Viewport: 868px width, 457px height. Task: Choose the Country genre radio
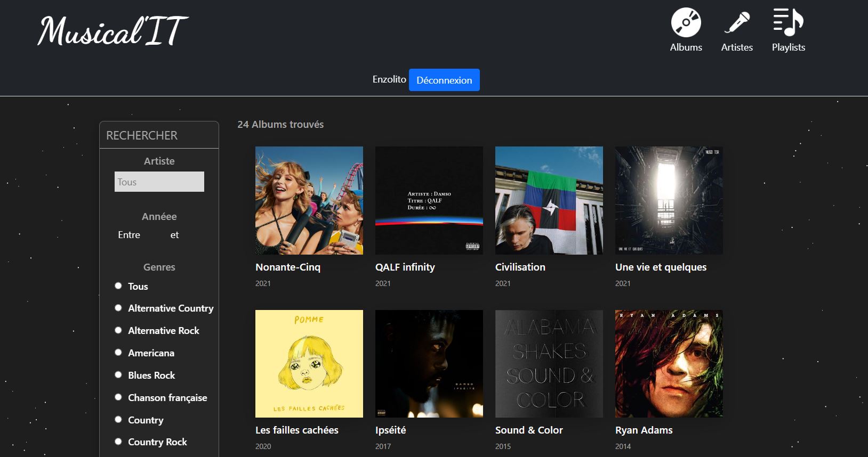click(x=118, y=420)
